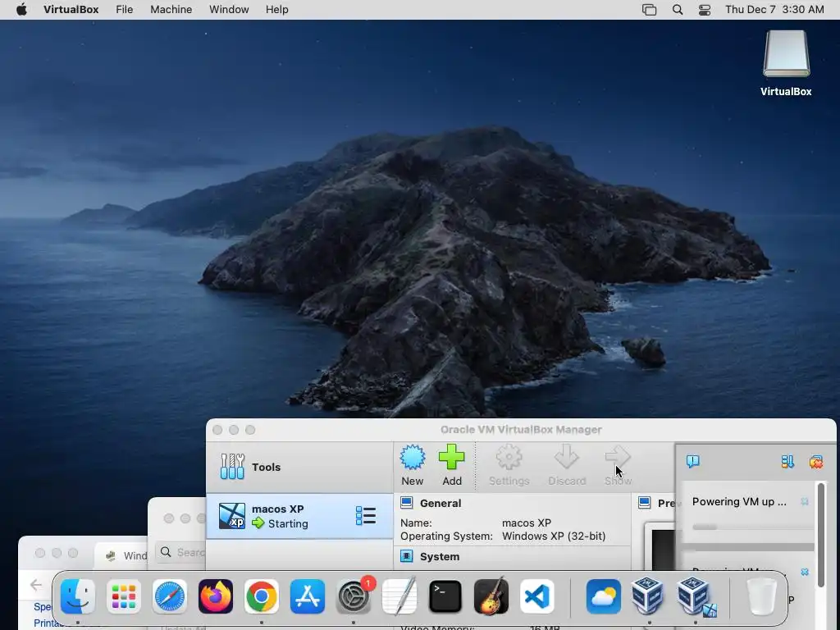Image resolution: width=840 pixels, height=630 pixels.
Task: Open TextEdit from the Dock
Action: [399, 596]
